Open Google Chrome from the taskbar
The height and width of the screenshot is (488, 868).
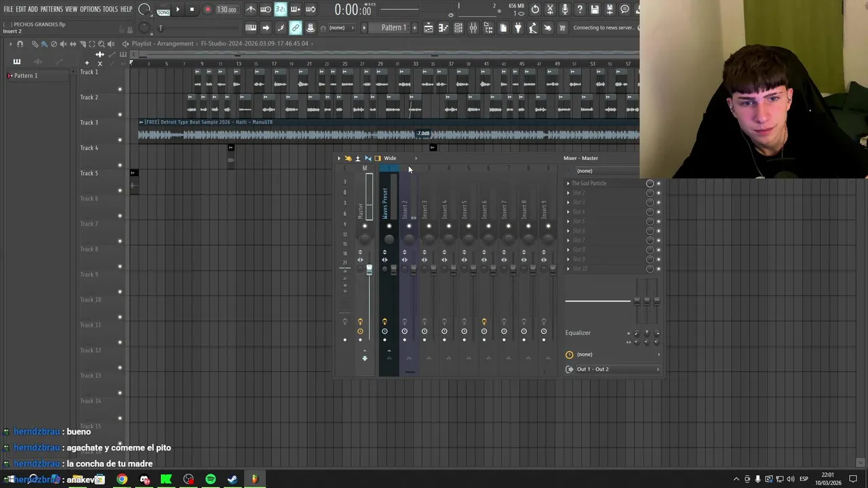[x=122, y=479]
